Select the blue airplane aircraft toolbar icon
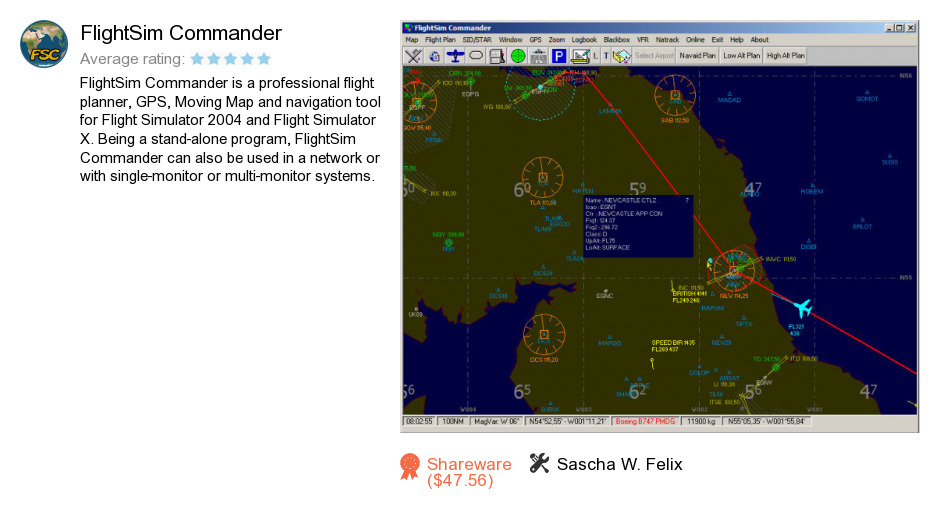Image resolution: width=940 pixels, height=516 pixels. coord(456,56)
